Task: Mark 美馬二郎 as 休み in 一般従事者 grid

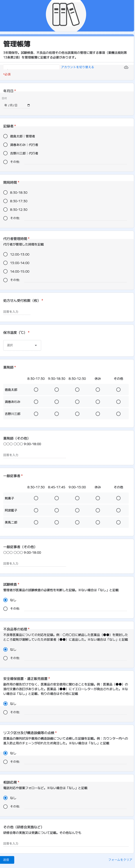Action: [98, 522]
